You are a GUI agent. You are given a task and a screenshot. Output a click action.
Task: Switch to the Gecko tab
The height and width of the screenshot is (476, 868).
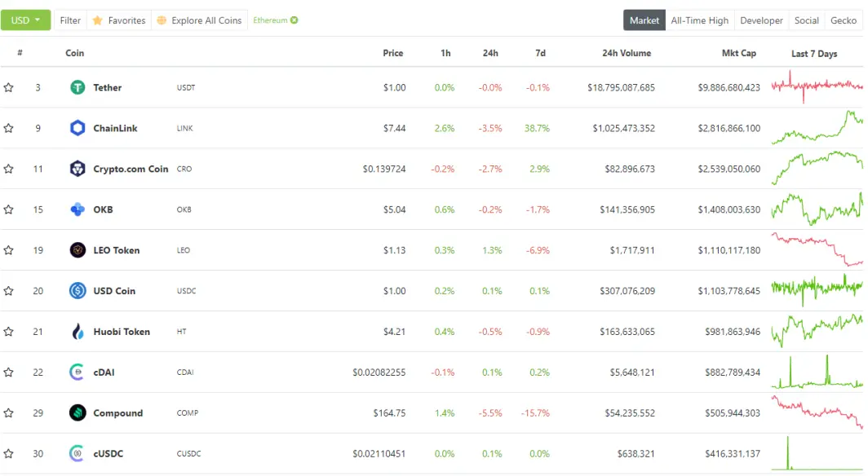coord(844,20)
